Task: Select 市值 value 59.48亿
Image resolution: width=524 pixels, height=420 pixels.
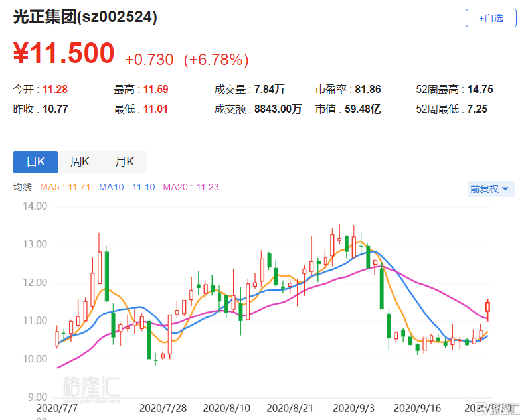Action: coord(363,109)
